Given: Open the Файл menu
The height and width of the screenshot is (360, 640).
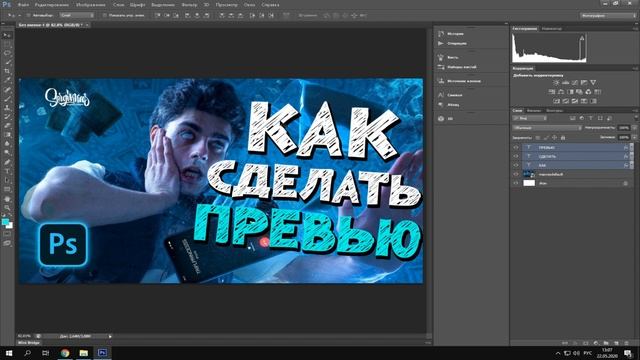Looking at the screenshot, I should point(23,5).
